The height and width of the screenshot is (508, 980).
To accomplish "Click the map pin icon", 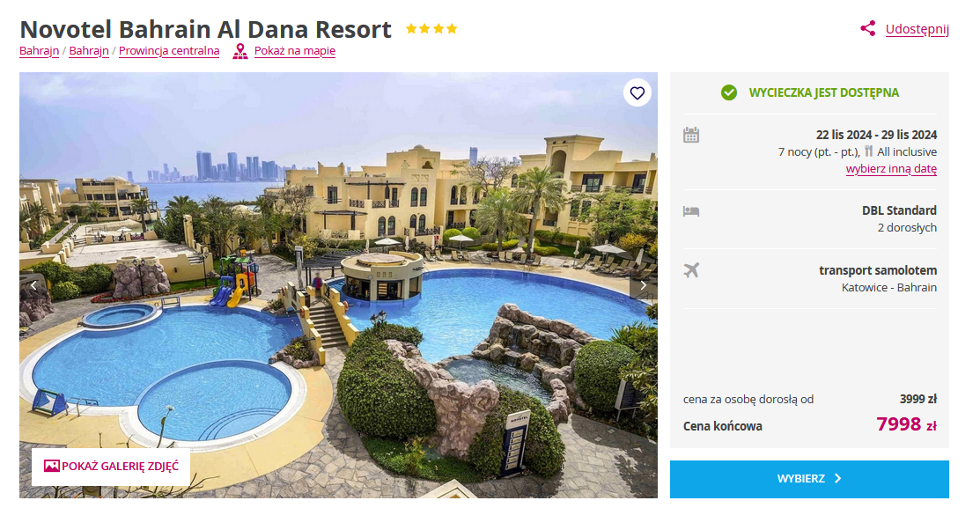I will [240, 51].
